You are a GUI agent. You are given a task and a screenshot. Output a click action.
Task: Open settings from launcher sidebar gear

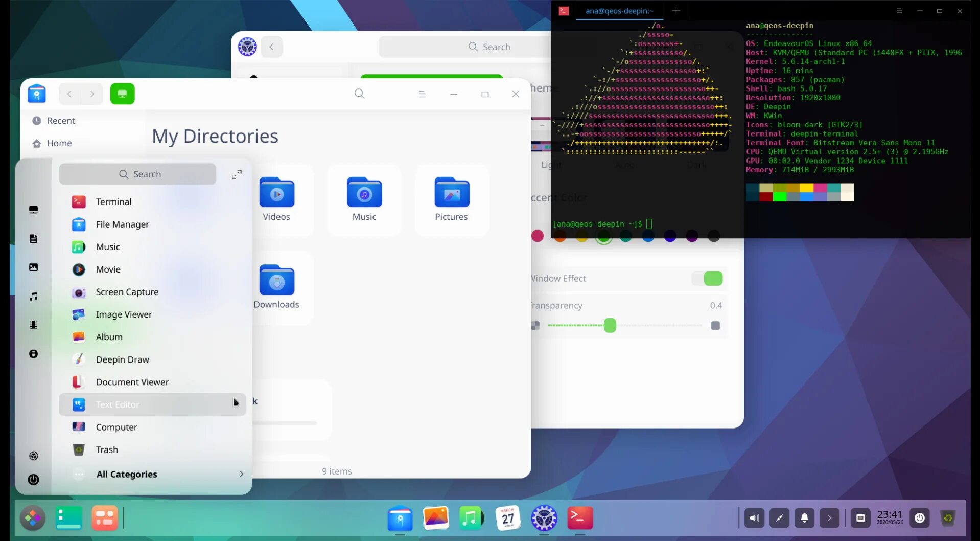click(x=34, y=456)
